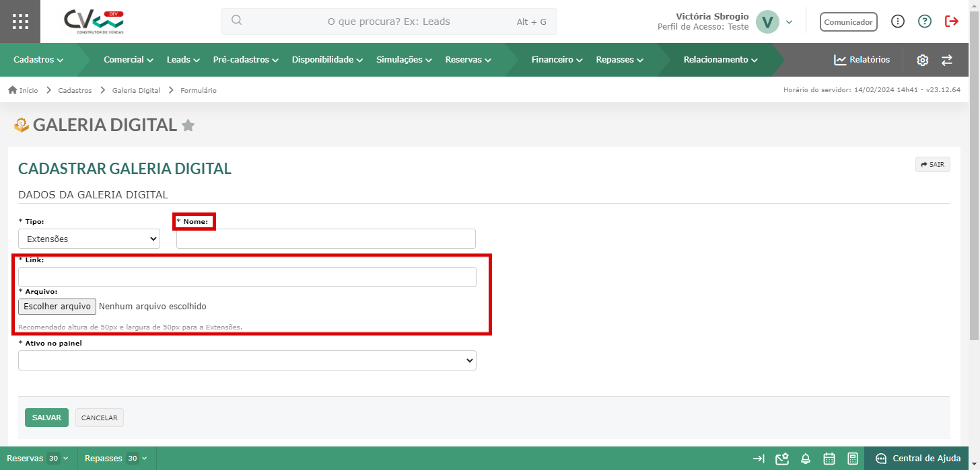This screenshot has width=980, height=470.
Task: Click the Galeria Digital title icon
Action: pyautogui.click(x=22, y=124)
